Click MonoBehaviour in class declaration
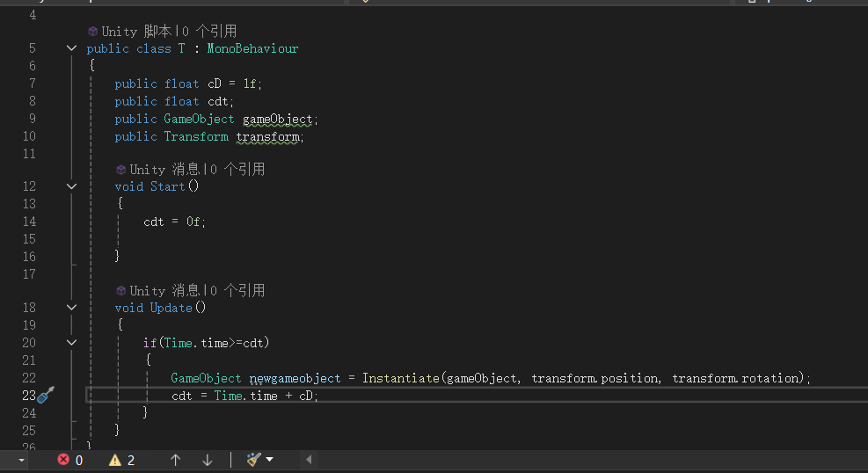This screenshot has height=473, width=868. [x=252, y=48]
